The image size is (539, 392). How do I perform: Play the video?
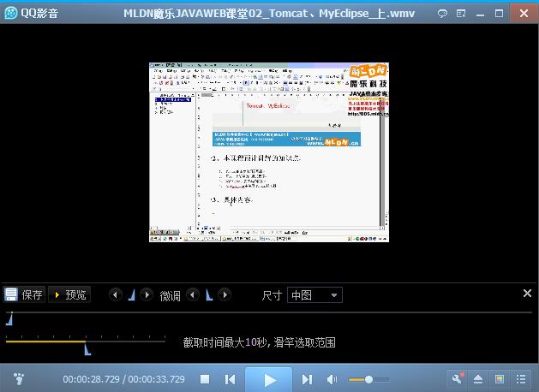[x=269, y=380]
